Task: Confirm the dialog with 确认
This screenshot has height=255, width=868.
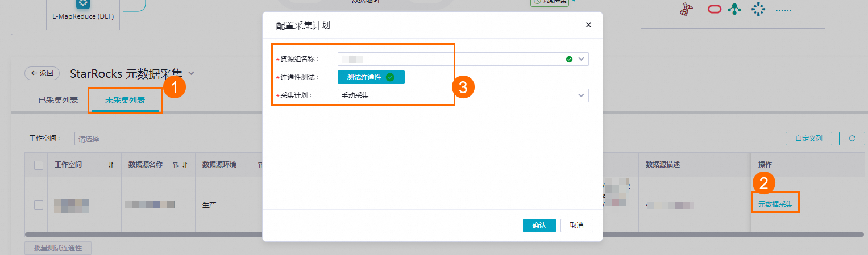Action: [539, 225]
